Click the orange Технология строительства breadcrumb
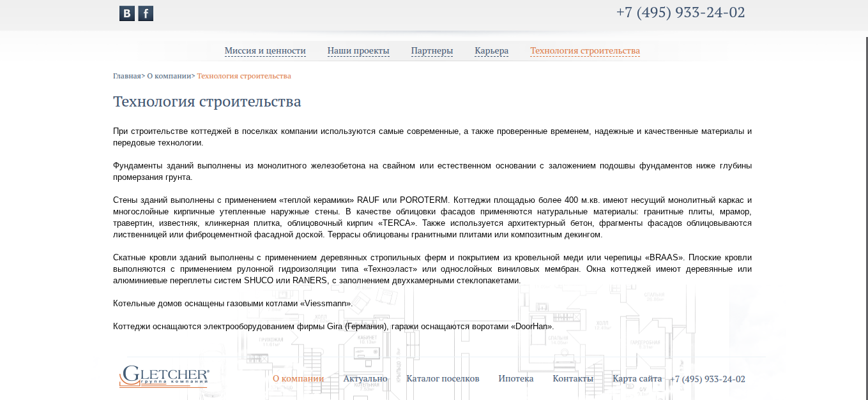Image resolution: width=868 pixels, height=400 pixels. click(244, 76)
